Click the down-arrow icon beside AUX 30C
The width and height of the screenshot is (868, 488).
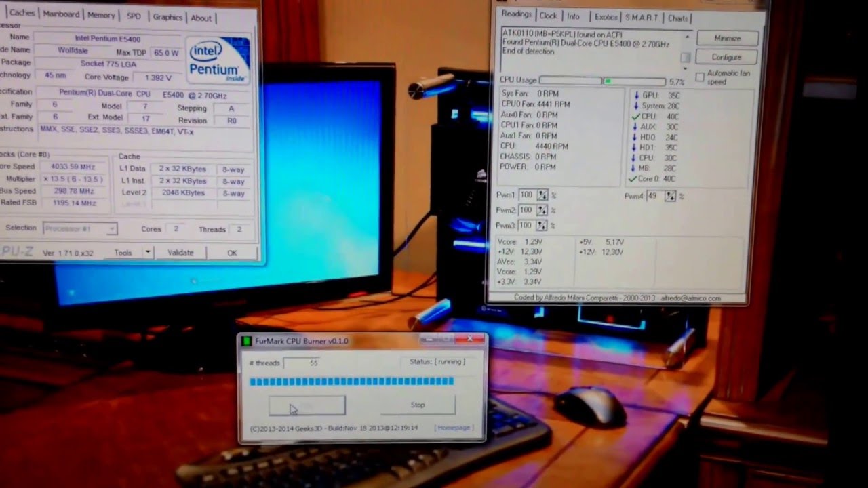tap(636, 127)
